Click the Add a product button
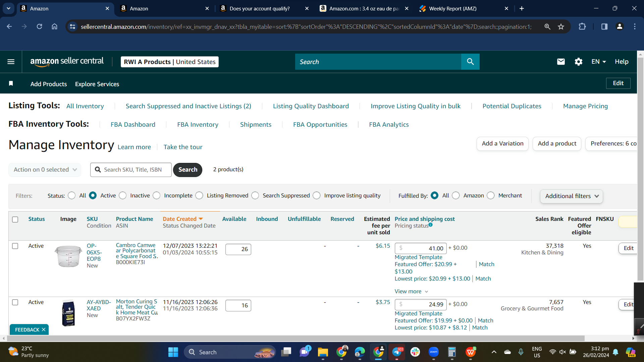The width and height of the screenshot is (644, 362). (557, 143)
